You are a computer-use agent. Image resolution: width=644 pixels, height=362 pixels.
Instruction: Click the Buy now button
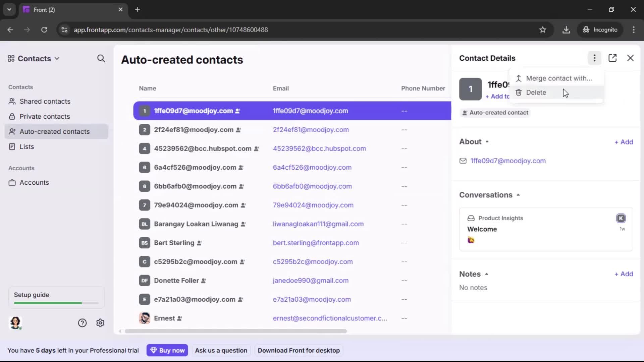167,350
